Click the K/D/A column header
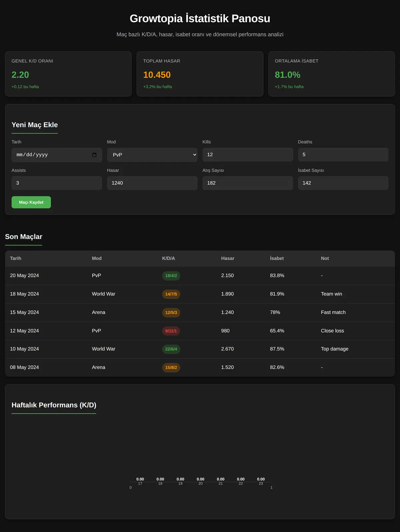400x532 pixels. pyautogui.click(x=168, y=259)
